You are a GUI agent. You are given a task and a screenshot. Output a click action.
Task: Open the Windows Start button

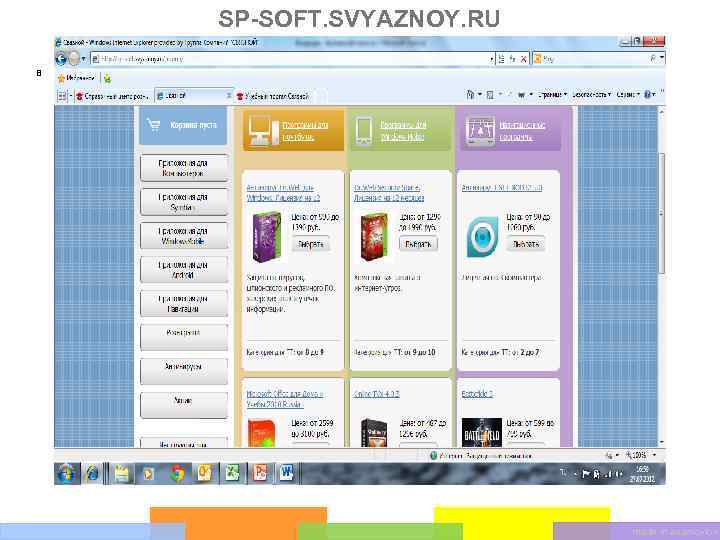(x=67, y=473)
